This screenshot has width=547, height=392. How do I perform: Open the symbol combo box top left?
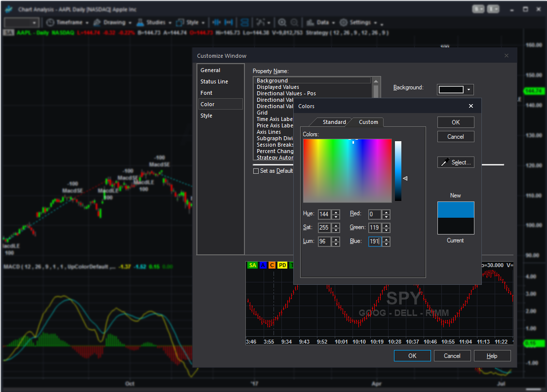(x=21, y=22)
